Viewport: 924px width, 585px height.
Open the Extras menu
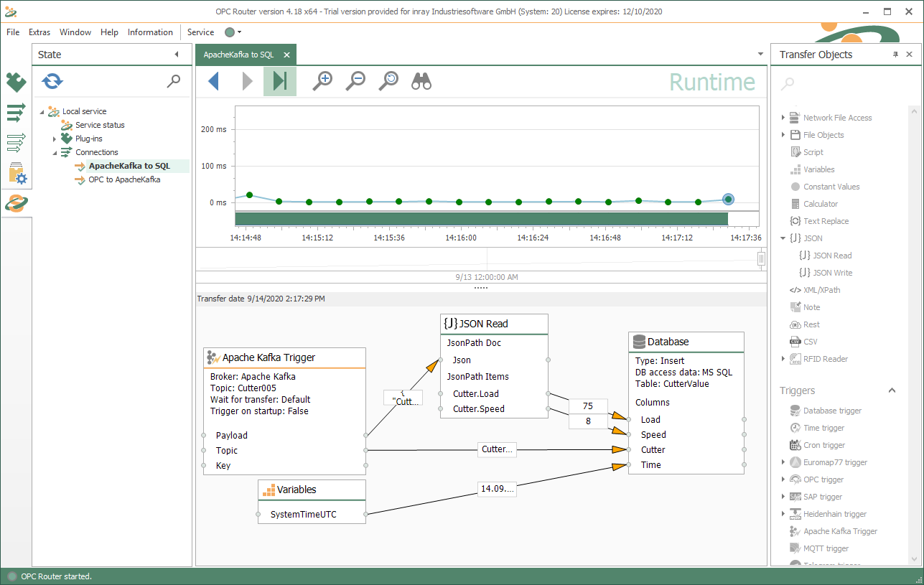(39, 32)
